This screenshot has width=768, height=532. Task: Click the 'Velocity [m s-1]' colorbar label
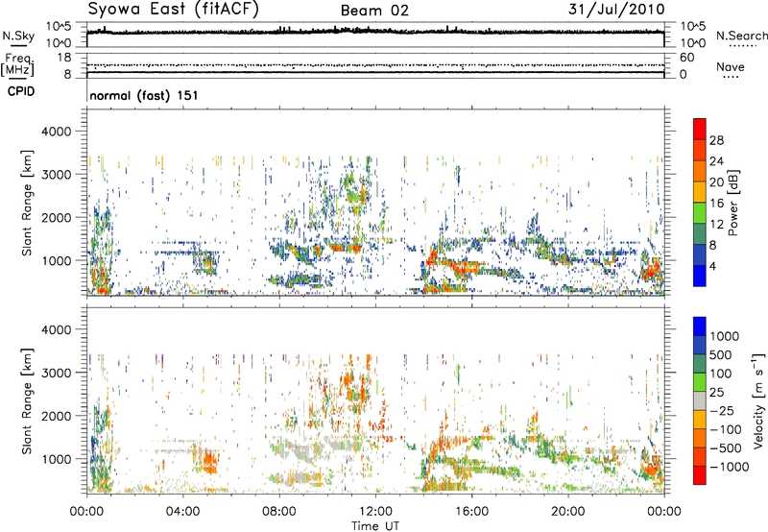click(x=758, y=400)
